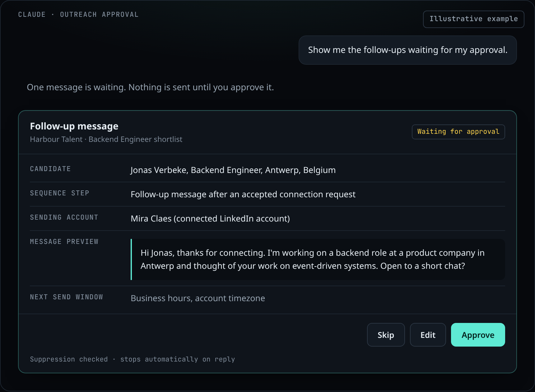Select the 'Illustrative example' badge
535x392 pixels.
coord(473,19)
